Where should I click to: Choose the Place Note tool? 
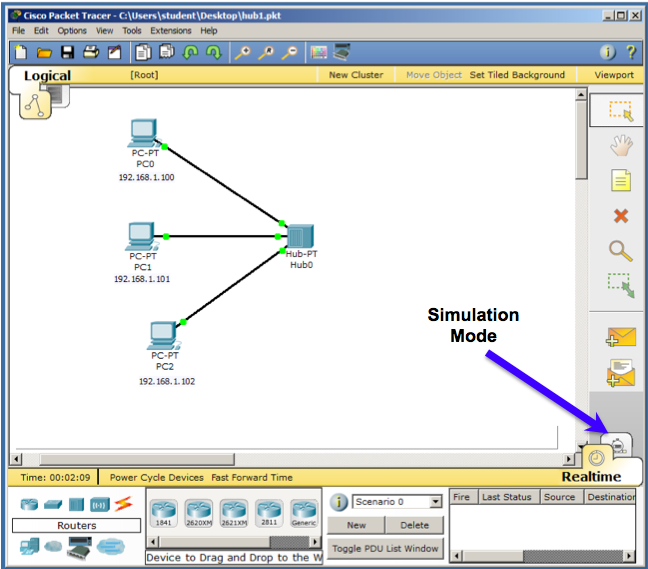pos(621,180)
